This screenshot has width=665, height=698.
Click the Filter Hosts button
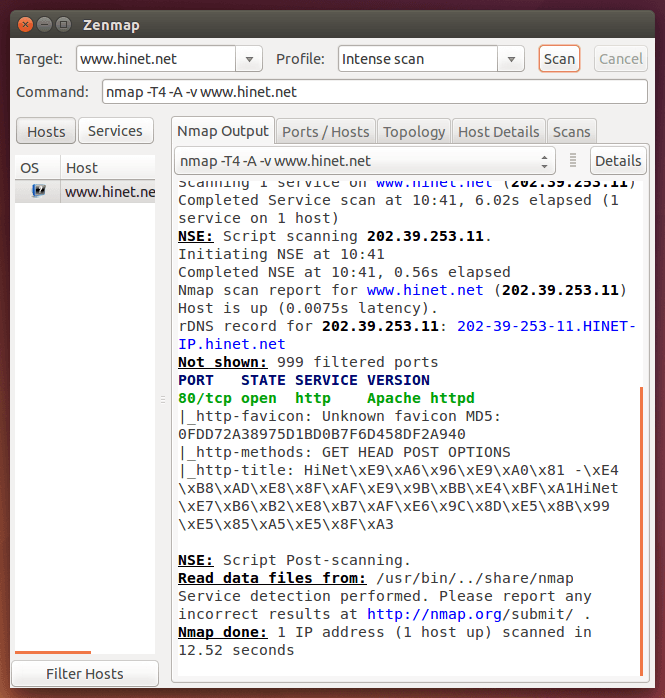(85, 674)
